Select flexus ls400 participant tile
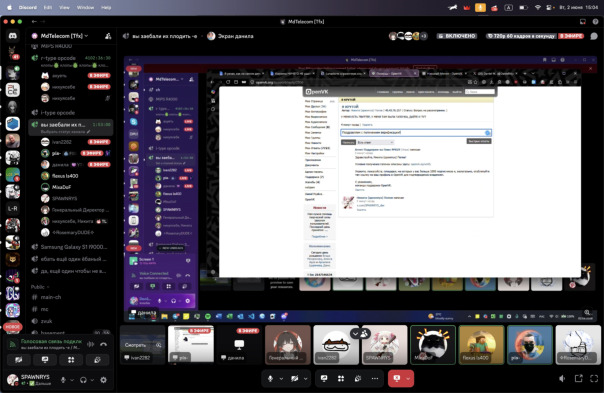 pos(481,344)
